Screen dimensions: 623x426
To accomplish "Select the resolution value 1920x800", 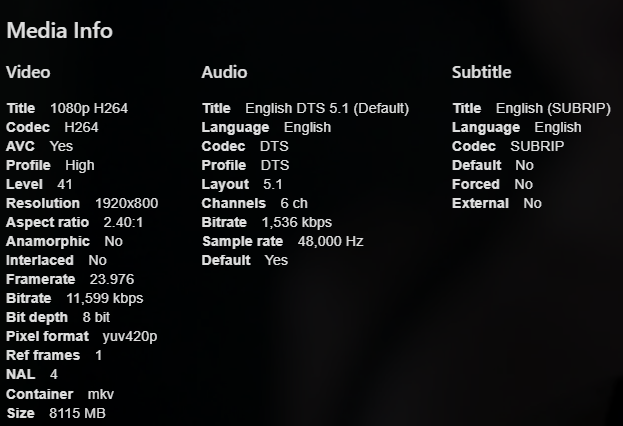I will tap(126, 203).
